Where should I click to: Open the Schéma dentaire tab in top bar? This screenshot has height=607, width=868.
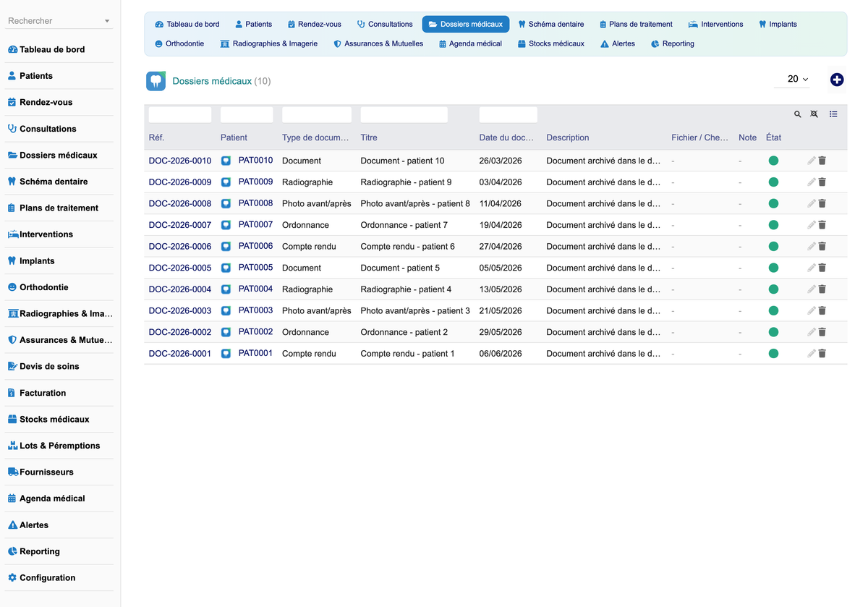[x=550, y=24]
